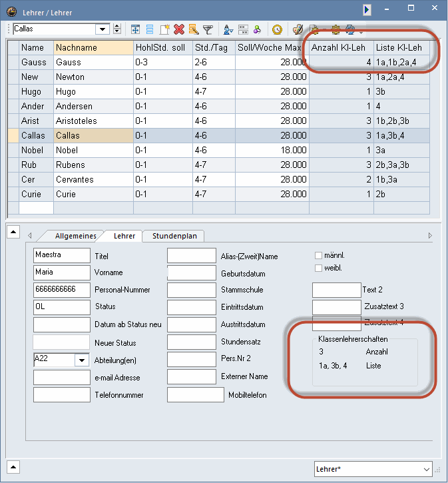The width and height of the screenshot is (448, 483).
Task: Click the Mobiltelefon input field
Action: (x=196, y=394)
